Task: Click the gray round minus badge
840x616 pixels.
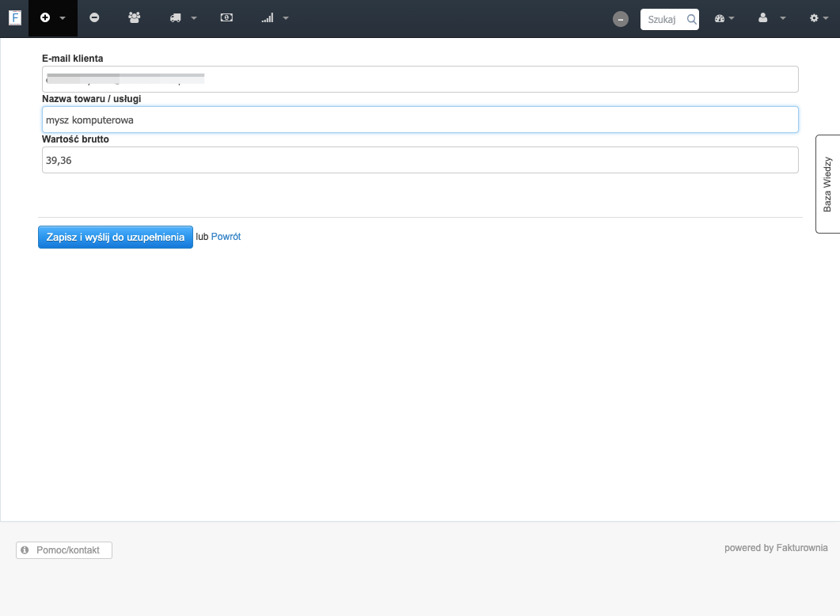Action: [621, 19]
